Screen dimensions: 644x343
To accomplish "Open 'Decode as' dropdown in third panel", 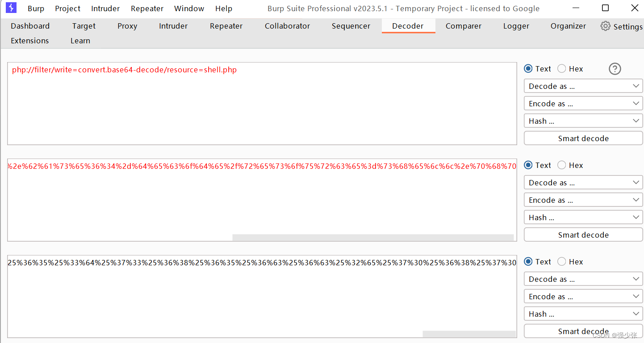I will 583,279.
